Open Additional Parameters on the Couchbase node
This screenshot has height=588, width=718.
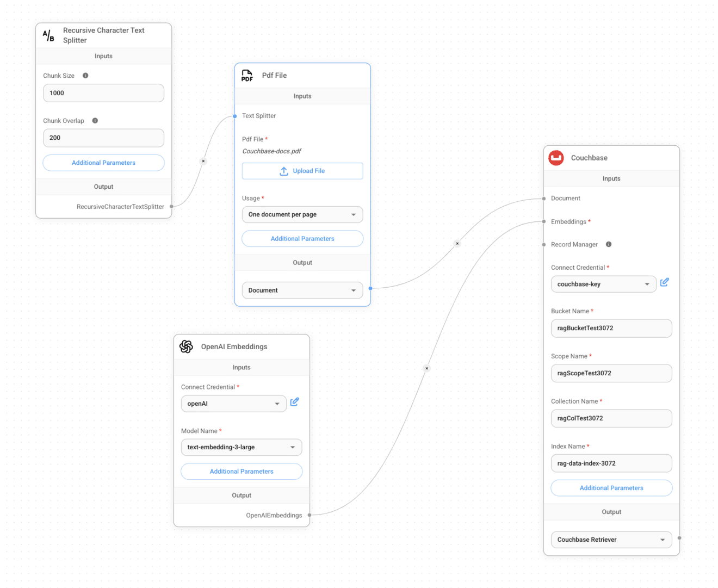coord(611,488)
